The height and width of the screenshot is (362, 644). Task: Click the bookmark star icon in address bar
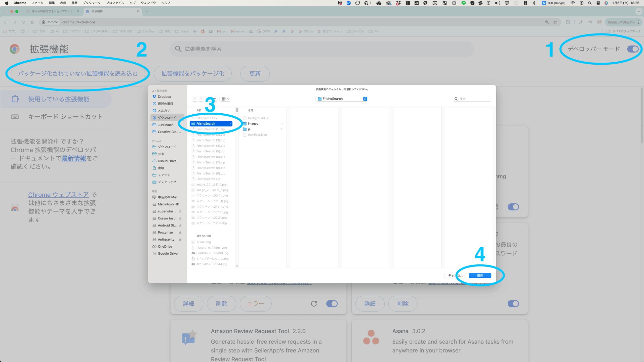(555, 22)
